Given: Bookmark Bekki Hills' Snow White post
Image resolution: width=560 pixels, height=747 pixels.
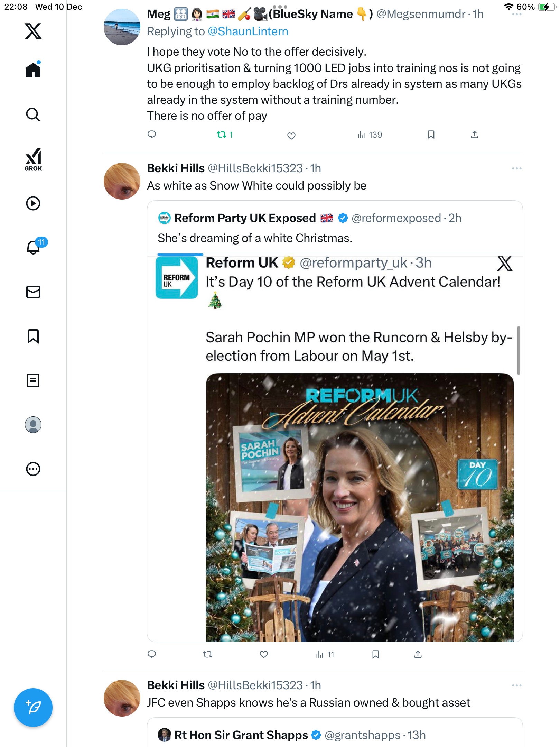Looking at the screenshot, I should point(376,654).
